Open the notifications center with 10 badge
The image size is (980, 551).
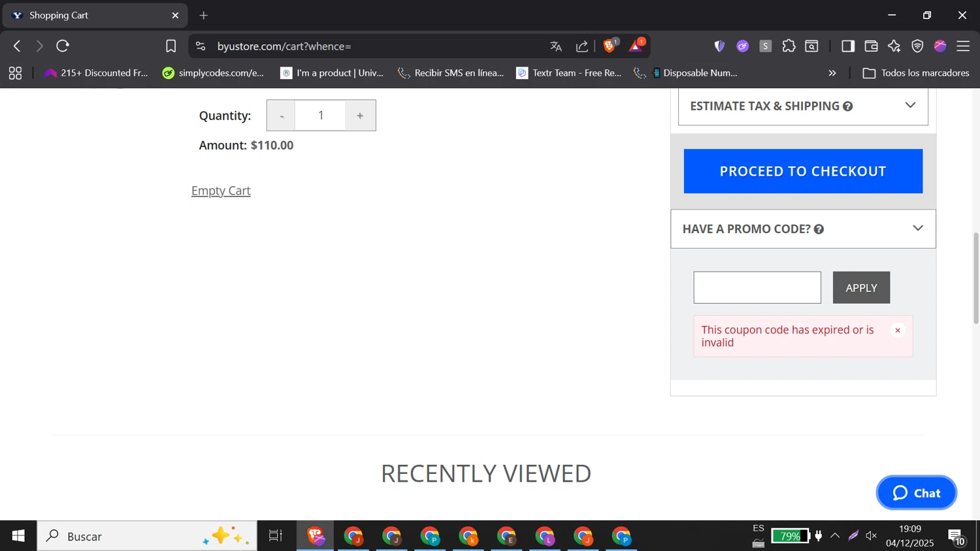pyautogui.click(x=957, y=537)
